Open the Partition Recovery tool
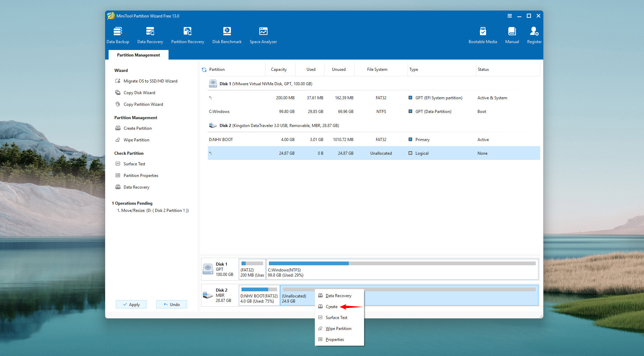The height and width of the screenshot is (356, 644). click(187, 35)
